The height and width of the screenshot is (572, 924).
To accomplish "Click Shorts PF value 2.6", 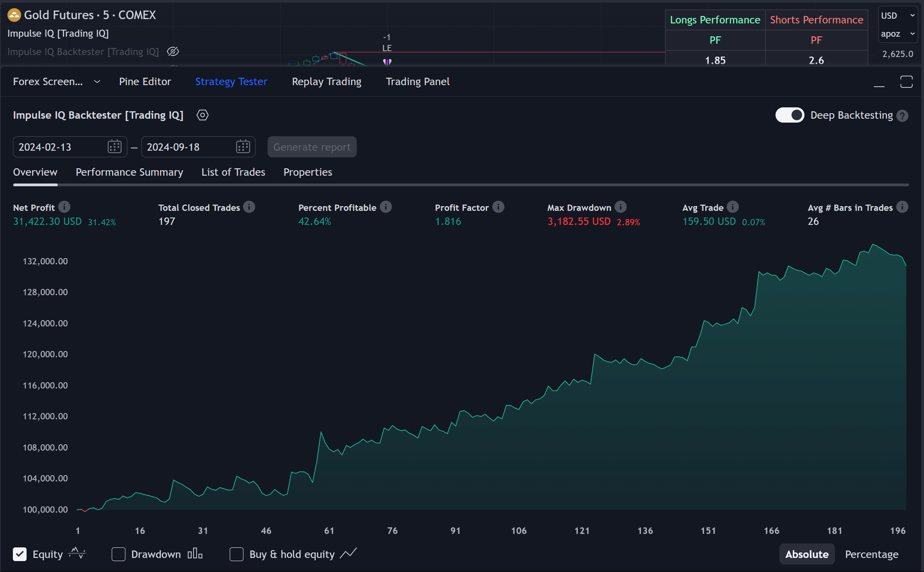I will point(816,60).
